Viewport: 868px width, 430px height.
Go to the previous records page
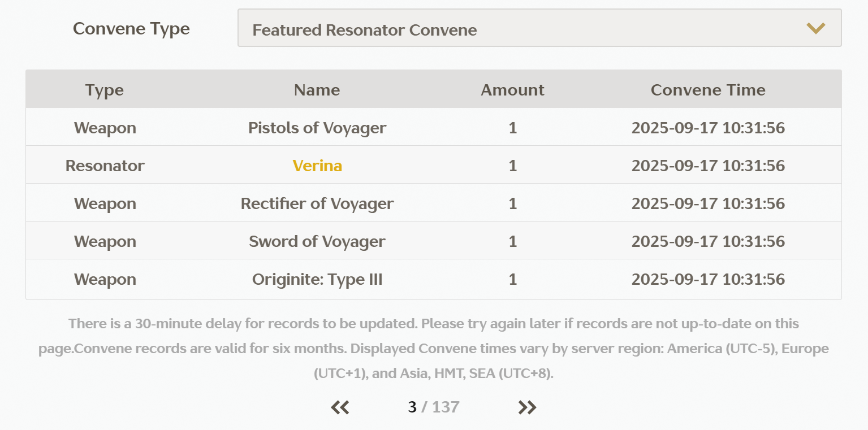tap(340, 407)
